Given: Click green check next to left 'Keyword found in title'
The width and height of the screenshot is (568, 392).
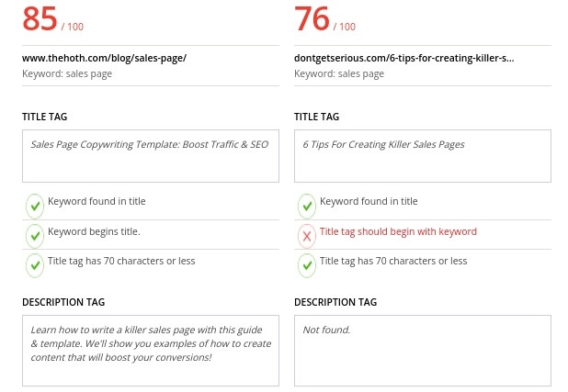Looking at the screenshot, I should tap(34, 206).
